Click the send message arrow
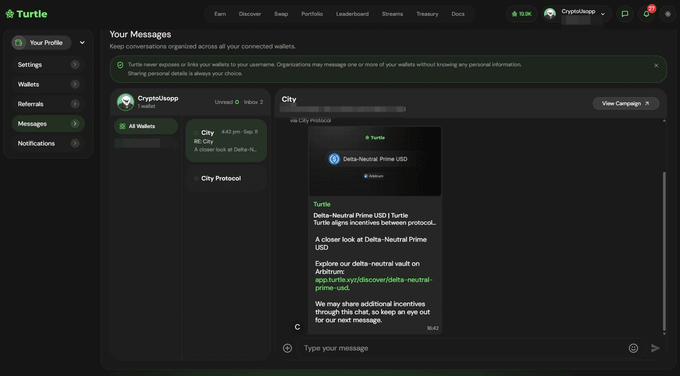This screenshot has width=680, height=376. (655, 348)
